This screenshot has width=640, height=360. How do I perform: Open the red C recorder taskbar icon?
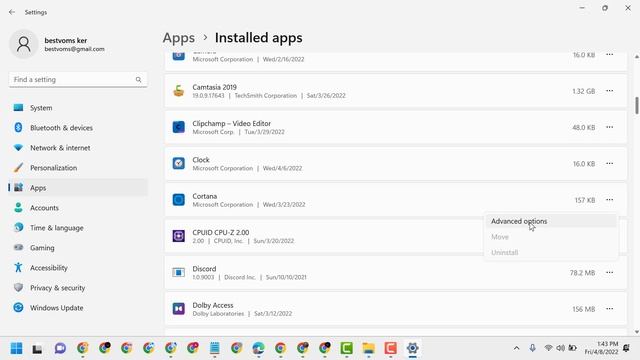tap(391, 348)
